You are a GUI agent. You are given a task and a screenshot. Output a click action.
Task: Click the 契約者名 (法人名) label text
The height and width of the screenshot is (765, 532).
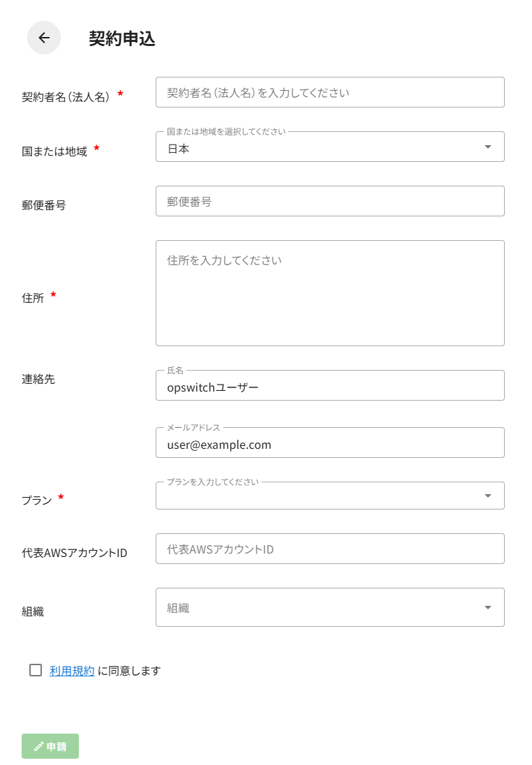click(66, 97)
